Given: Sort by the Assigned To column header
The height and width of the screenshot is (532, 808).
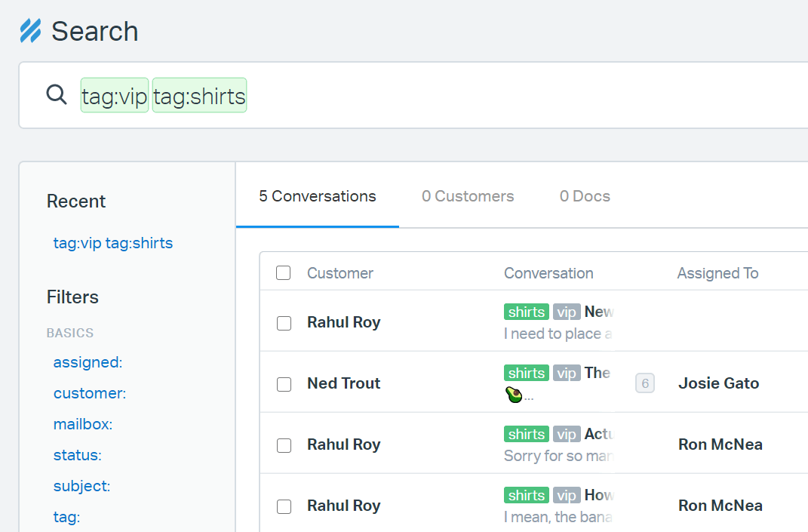Looking at the screenshot, I should tap(717, 273).
